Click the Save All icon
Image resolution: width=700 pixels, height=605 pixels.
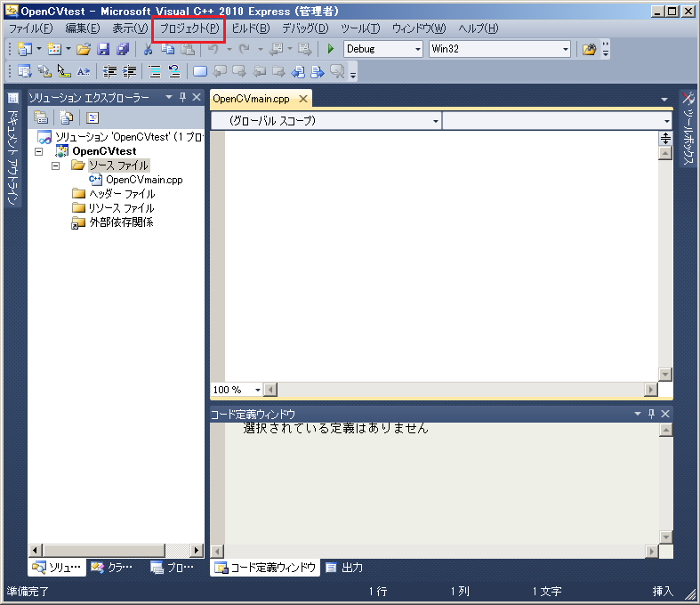pyautogui.click(x=123, y=49)
